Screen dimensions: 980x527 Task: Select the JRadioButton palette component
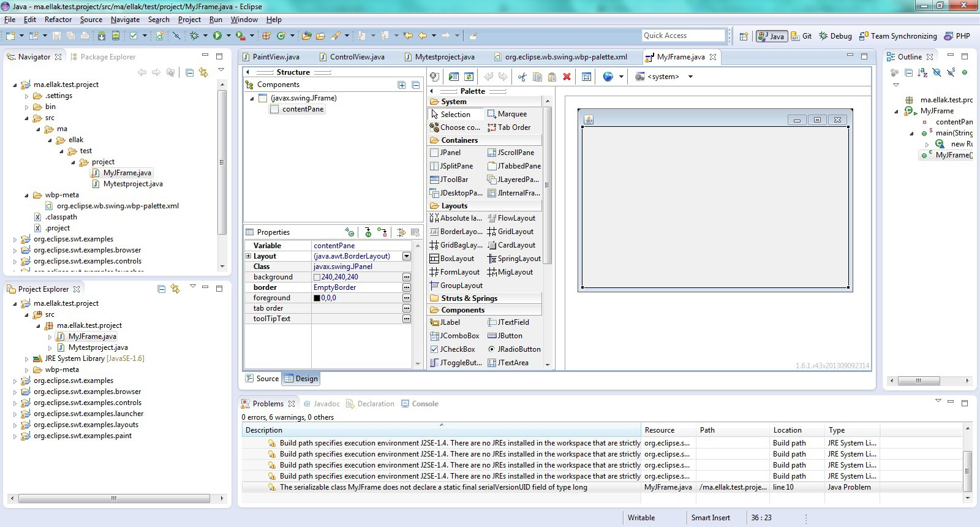tap(514, 349)
